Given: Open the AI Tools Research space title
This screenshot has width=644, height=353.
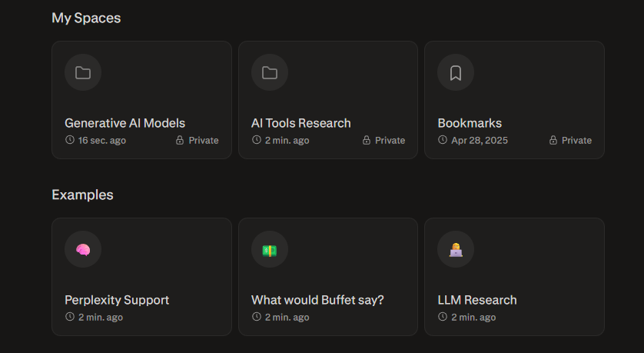Looking at the screenshot, I should coord(300,123).
